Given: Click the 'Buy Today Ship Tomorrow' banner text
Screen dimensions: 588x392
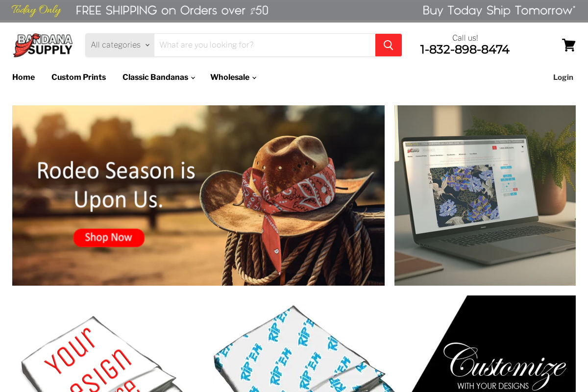Looking at the screenshot, I should [499, 10].
